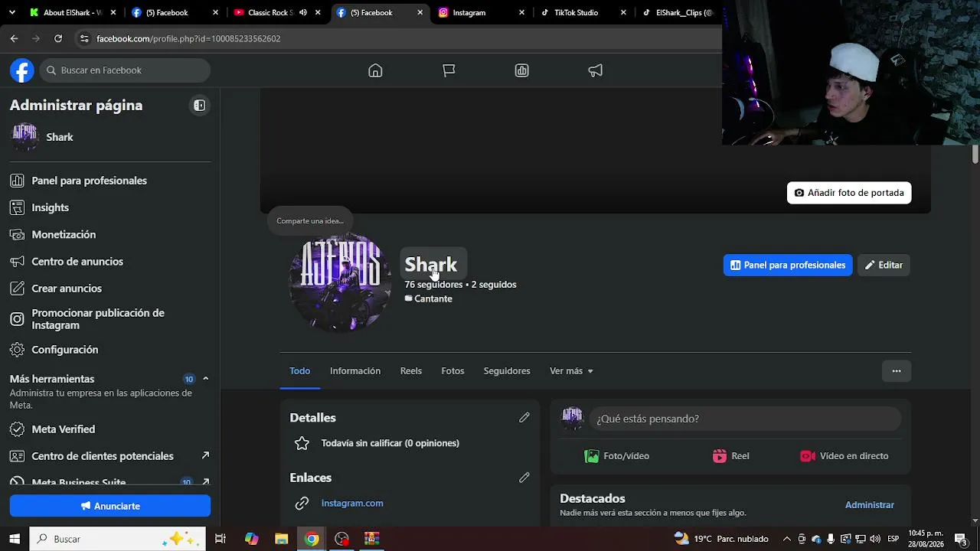Show hidden system tray icons chevron
980x551 pixels.
coord(786,539)
